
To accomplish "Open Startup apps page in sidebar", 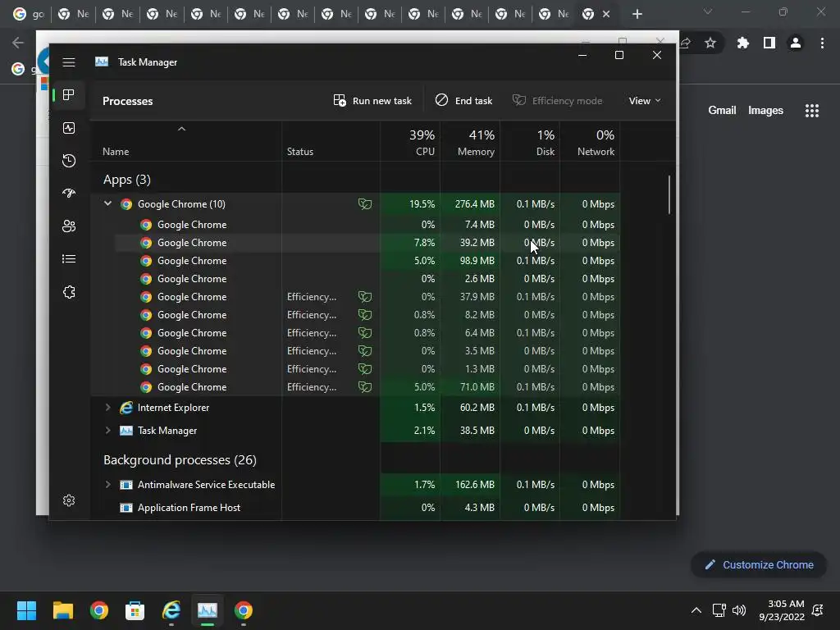I will 69,194.
